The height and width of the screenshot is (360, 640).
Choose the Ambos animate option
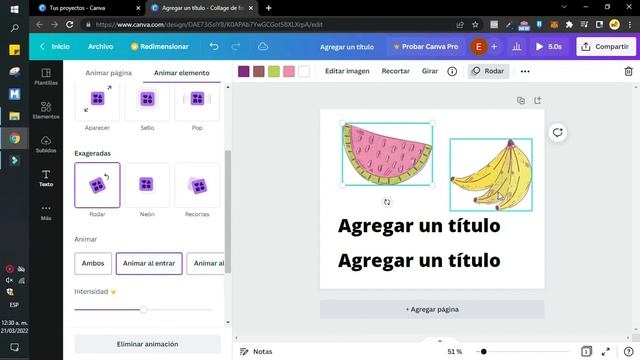point(93,263)
